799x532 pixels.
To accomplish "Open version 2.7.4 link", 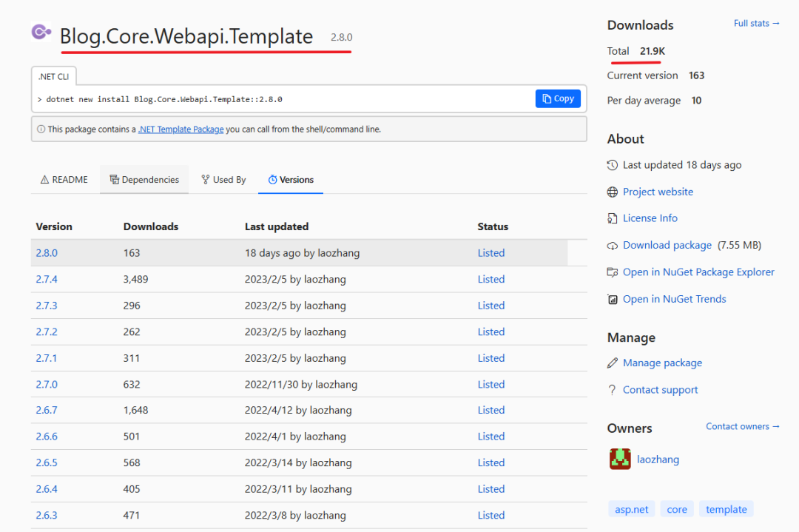I will point(47,279).
